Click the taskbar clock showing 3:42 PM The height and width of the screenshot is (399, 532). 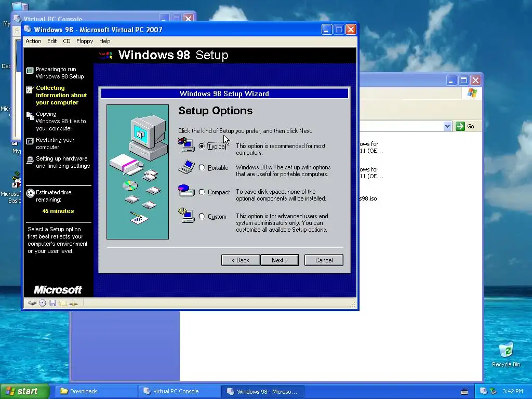[x=513, y=391]
